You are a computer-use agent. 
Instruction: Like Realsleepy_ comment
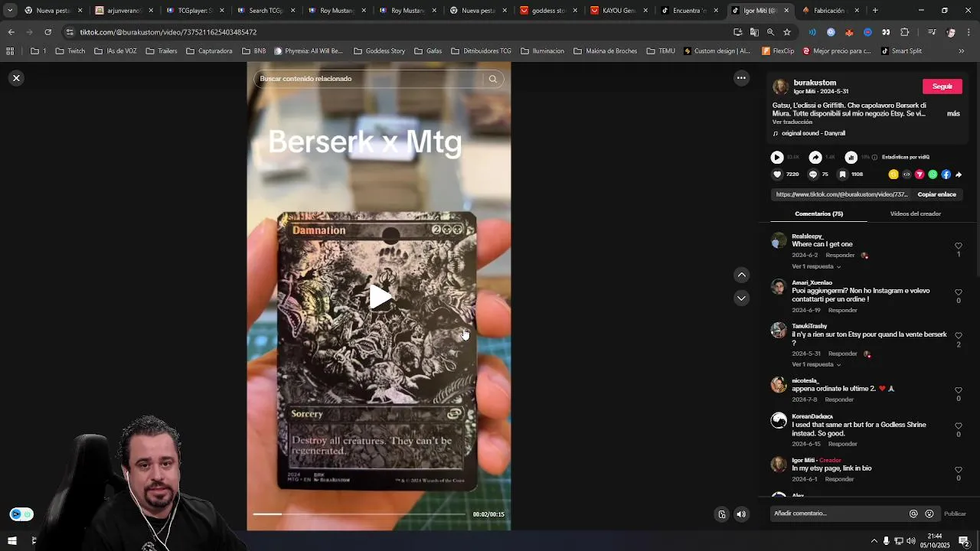959,246
